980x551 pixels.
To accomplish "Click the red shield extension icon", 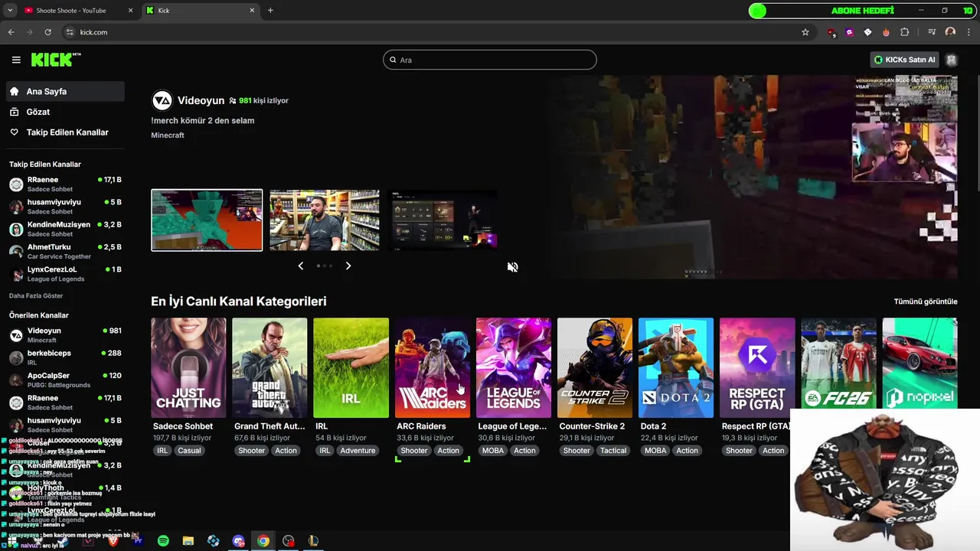I will [x=831, y=32].
